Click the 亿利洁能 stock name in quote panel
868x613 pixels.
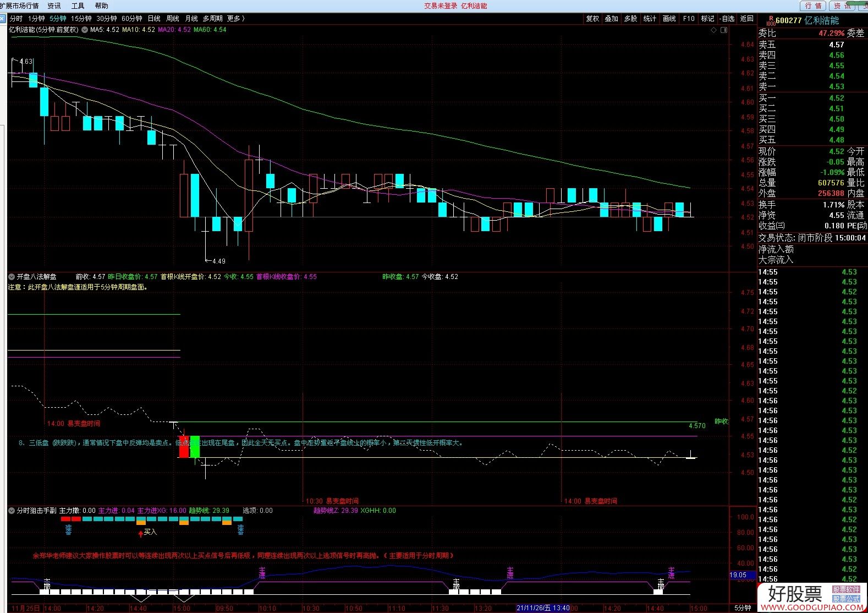[822, 20]
